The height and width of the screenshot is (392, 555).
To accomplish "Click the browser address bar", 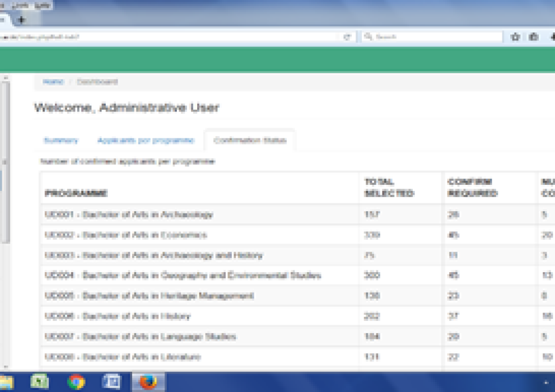I will pyautogui.click(x=168, y=37).
